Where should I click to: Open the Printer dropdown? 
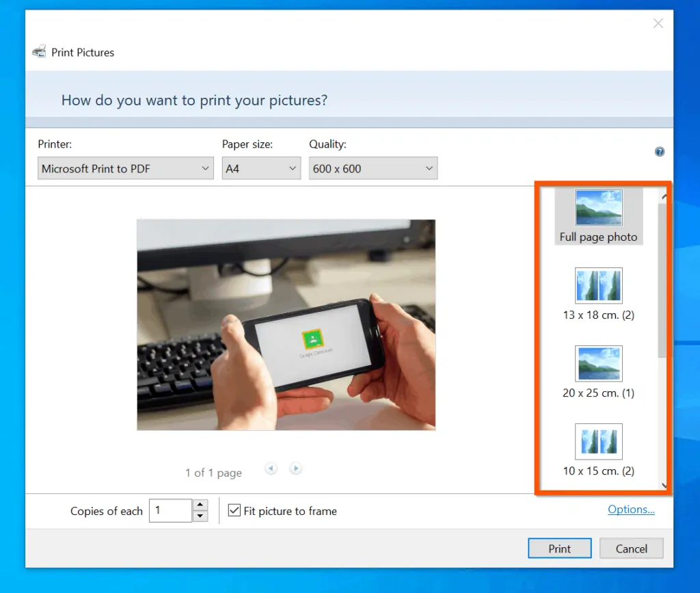[126, 168]
